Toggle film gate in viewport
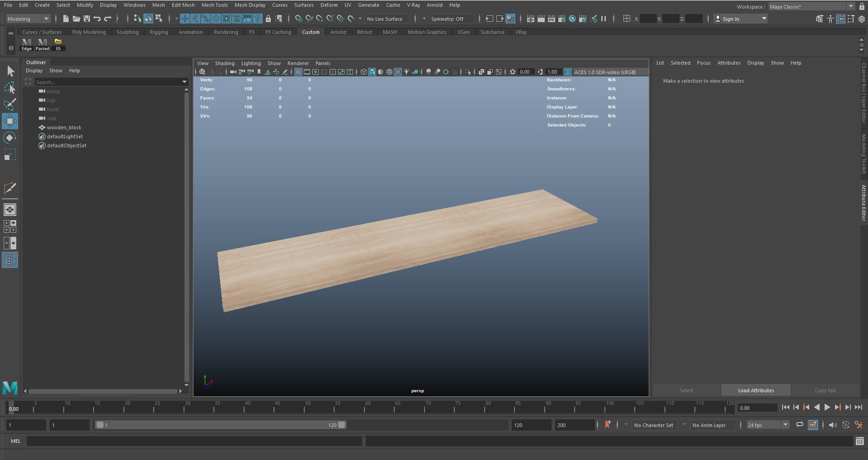 (x=307, y=72)
